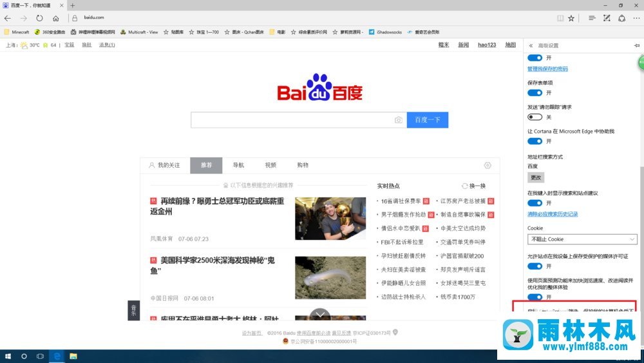
Task: Open hot topic FBI不起诉希拉里
Action: coord(402,242)
